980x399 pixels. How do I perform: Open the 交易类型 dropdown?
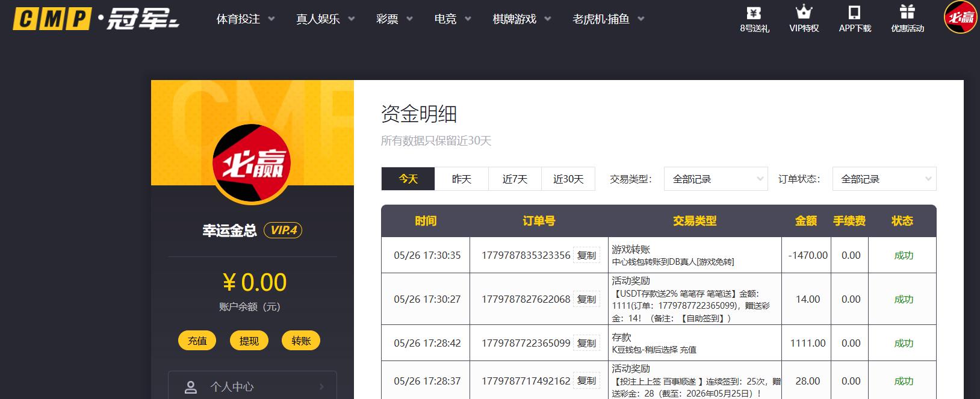click(716, 179)
